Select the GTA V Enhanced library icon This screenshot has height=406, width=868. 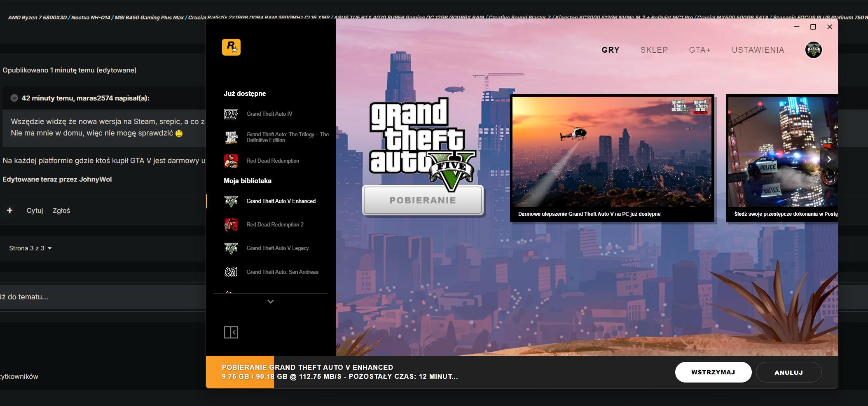tap(231, 201)
